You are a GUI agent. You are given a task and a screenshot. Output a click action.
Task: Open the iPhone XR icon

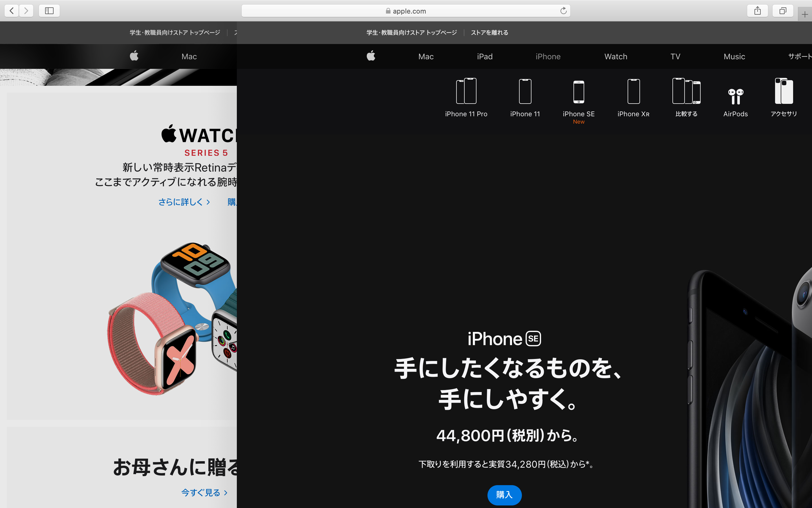click(634, 98)
